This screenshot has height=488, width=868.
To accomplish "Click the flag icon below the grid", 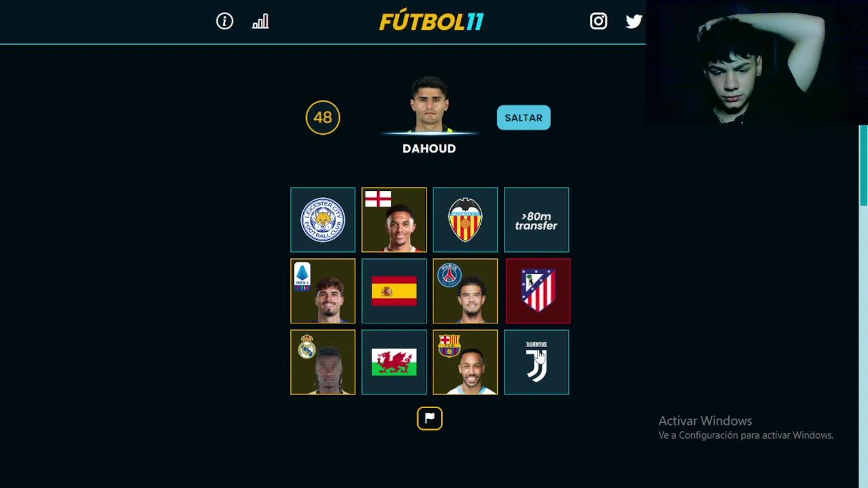I will (x=429, y=418).
